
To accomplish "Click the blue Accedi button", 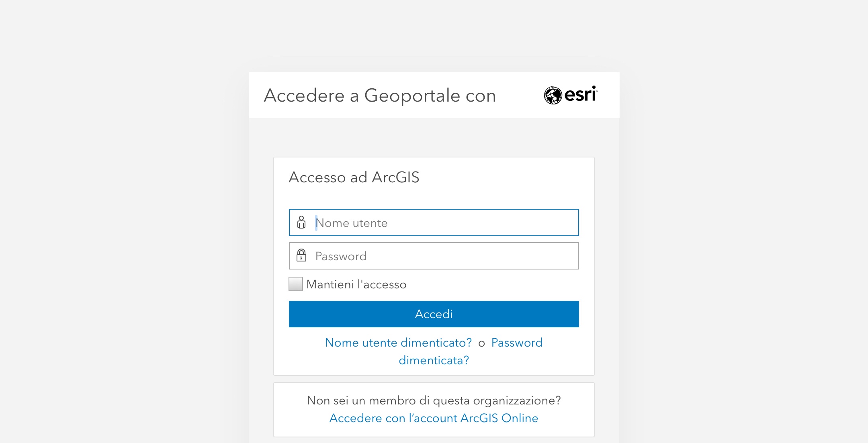I will [434, 314].
